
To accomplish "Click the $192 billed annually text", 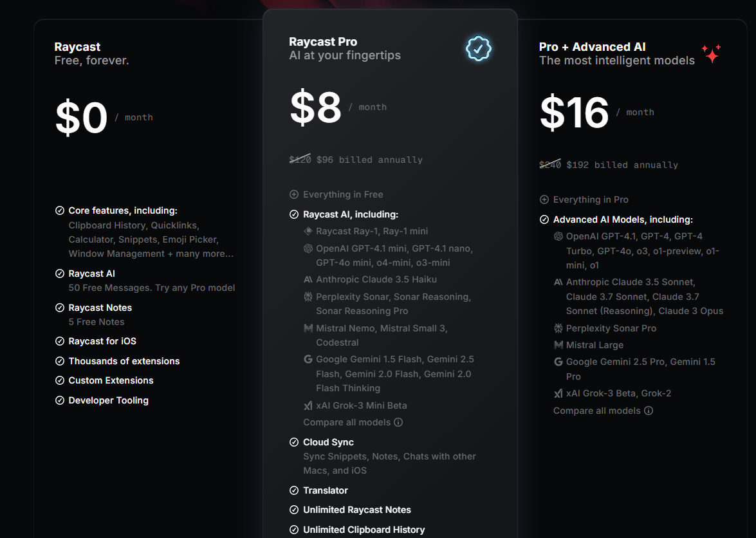I will click(622, 165).
